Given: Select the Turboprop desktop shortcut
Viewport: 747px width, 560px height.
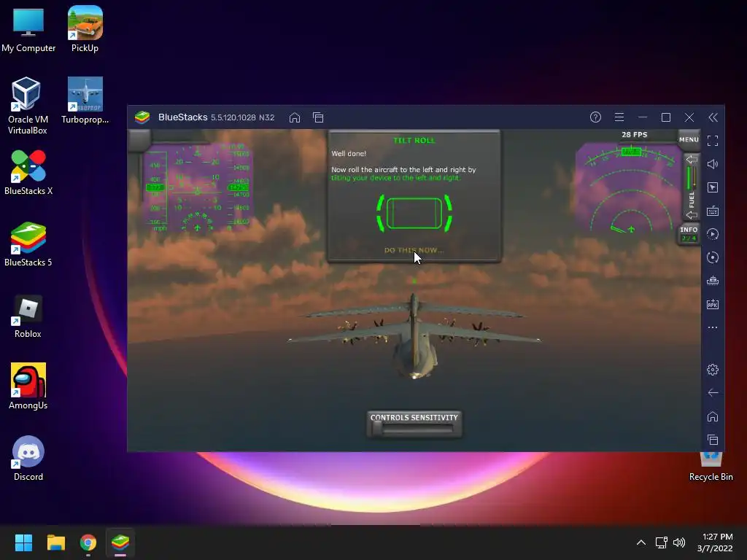Looking at the screenshot, I should (85, 101).
